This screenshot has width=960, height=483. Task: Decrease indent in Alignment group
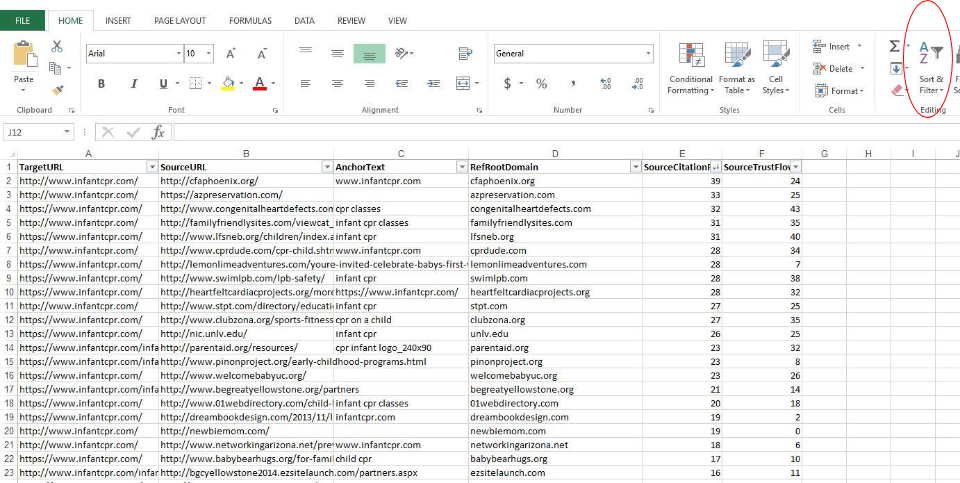(x=402, y=83)
